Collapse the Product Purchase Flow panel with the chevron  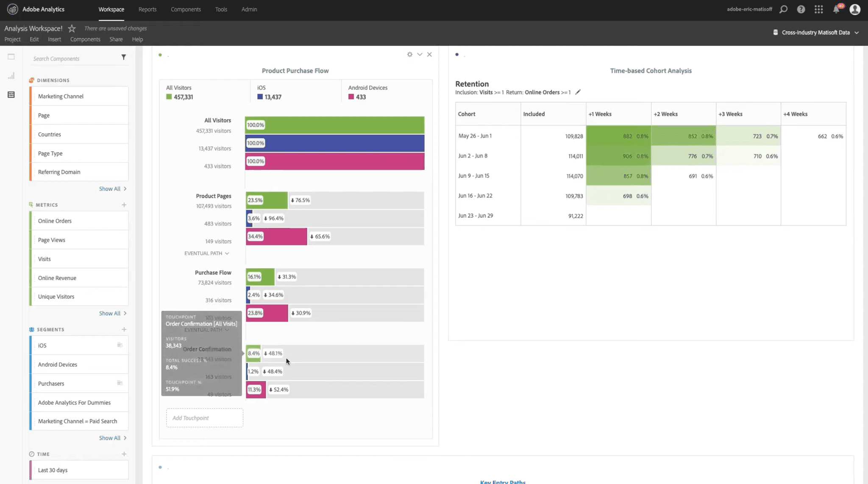(419, 54)
